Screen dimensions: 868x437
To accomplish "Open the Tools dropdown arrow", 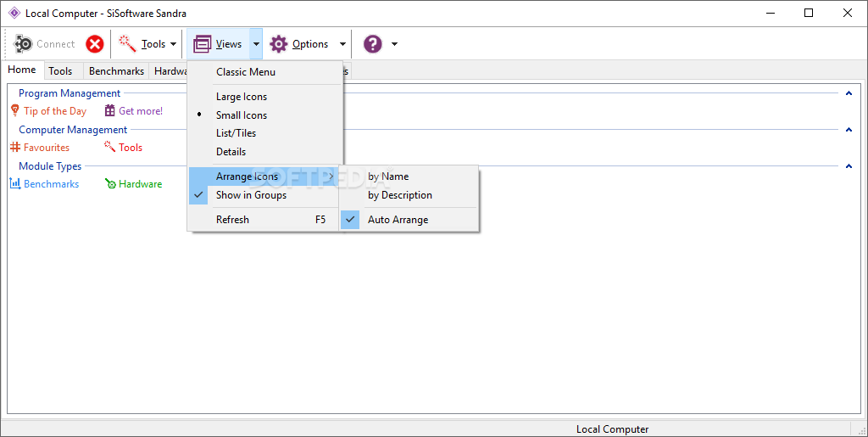I will pos(173,44).
